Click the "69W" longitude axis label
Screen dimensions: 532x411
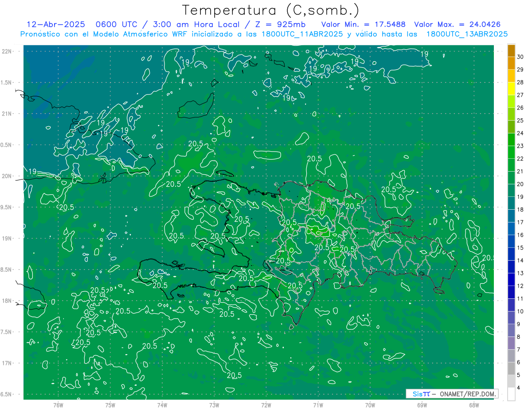422,405
